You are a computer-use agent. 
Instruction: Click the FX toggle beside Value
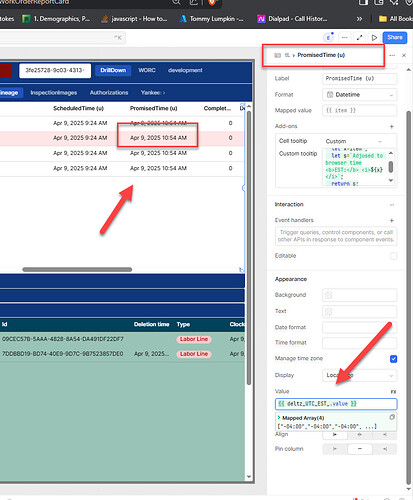click(393, 392)
